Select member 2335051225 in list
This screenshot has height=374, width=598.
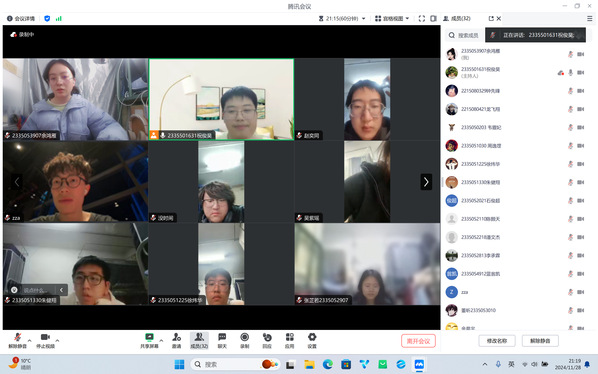point(516,164)
